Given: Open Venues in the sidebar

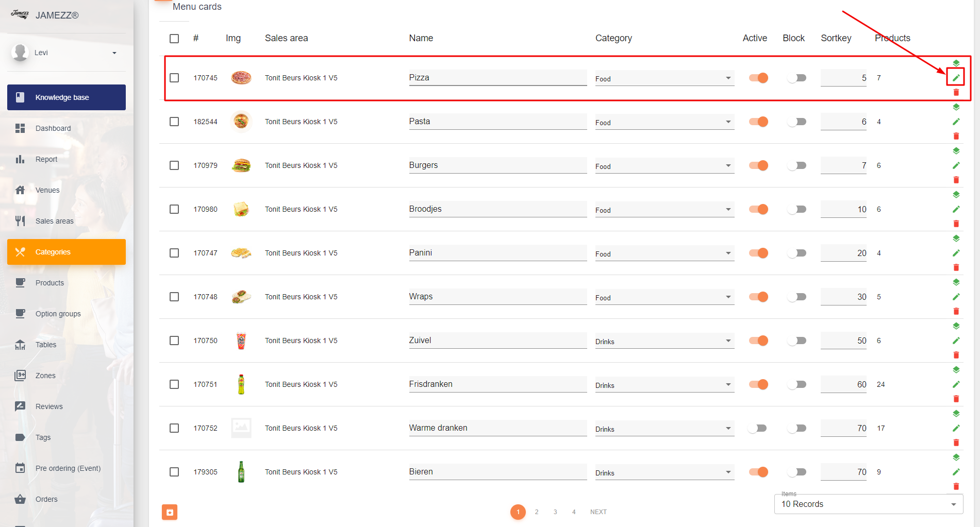Looking at the screenshot, I should [67, 190].
